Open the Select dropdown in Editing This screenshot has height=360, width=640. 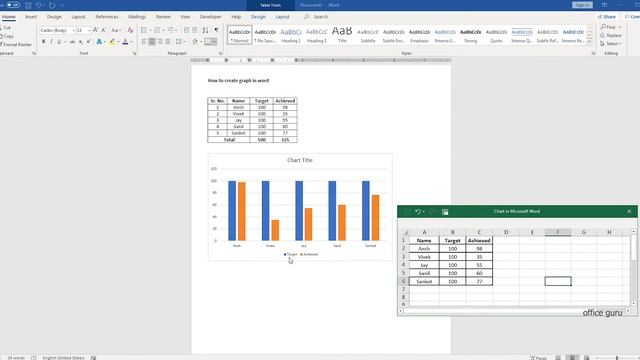[x=611, y=44]
